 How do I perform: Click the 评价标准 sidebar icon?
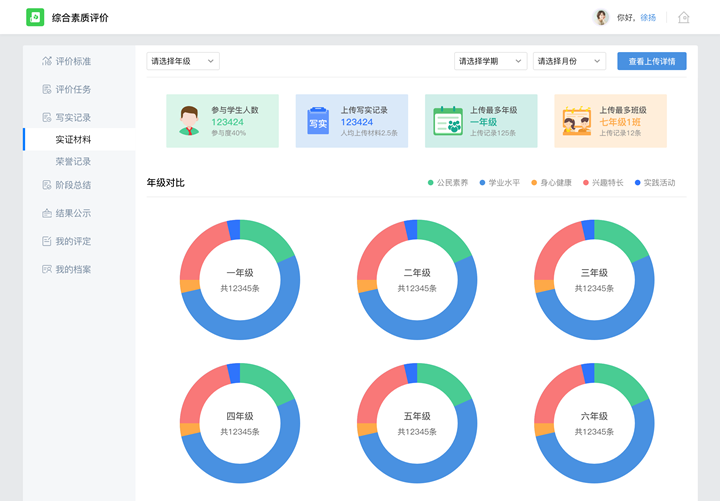47,61
